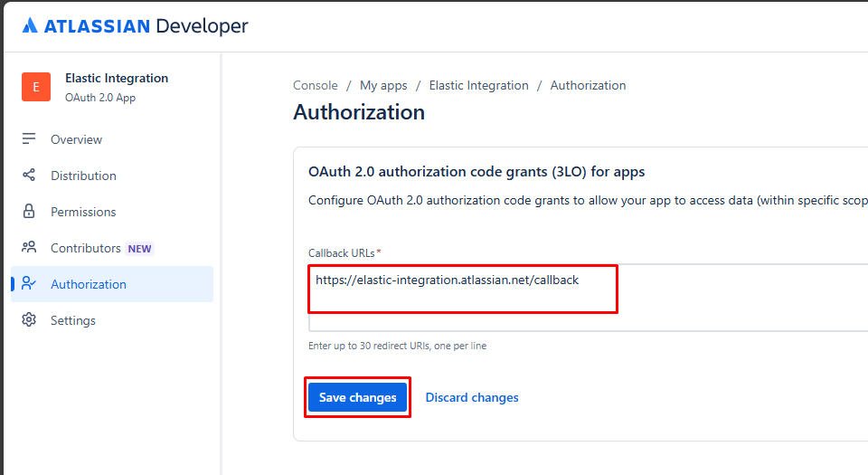Click the Atlassian logo icon

tap(30, 26)
